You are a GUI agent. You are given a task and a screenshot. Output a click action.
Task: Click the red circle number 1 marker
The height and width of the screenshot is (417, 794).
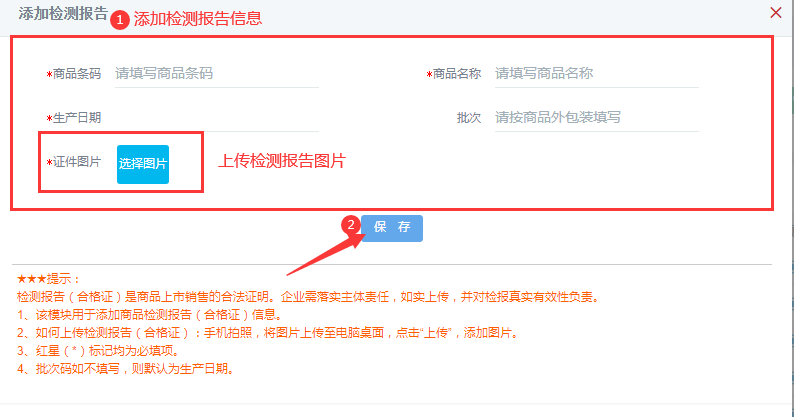(x=120, y=20)
